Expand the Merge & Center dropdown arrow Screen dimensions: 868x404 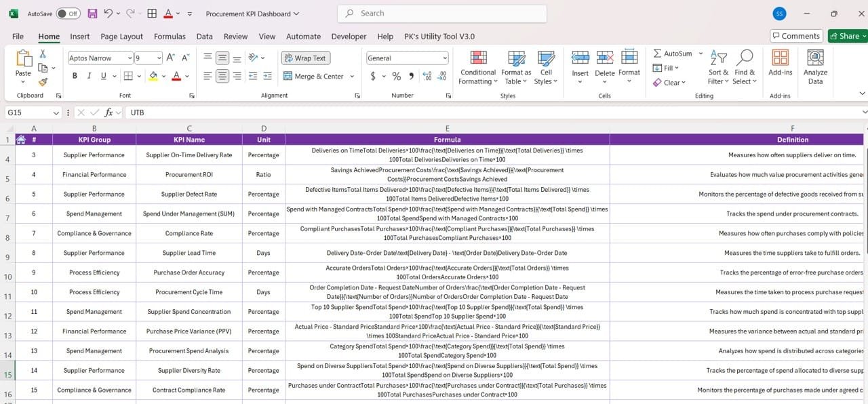pyautogui.click(x=352, y=77)
